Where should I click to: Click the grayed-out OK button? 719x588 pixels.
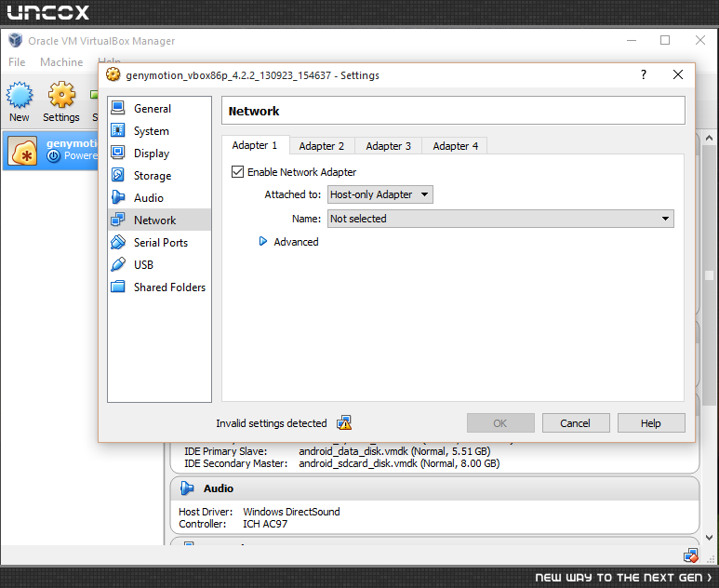(500, 423)
